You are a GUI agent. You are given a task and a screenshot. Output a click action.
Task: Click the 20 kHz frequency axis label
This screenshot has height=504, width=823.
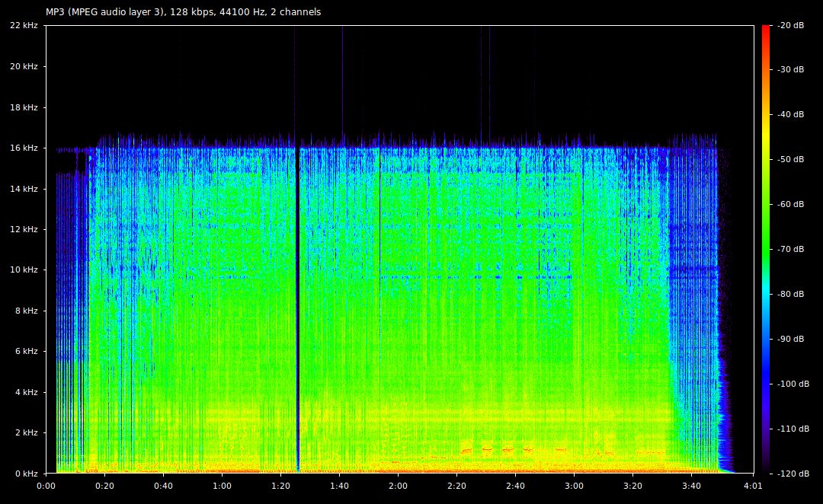24,66
